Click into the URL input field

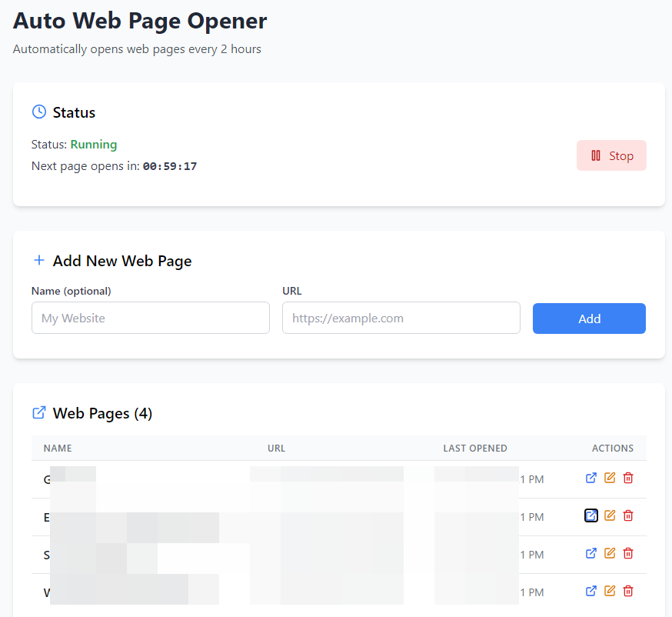(x=401, y=318)
